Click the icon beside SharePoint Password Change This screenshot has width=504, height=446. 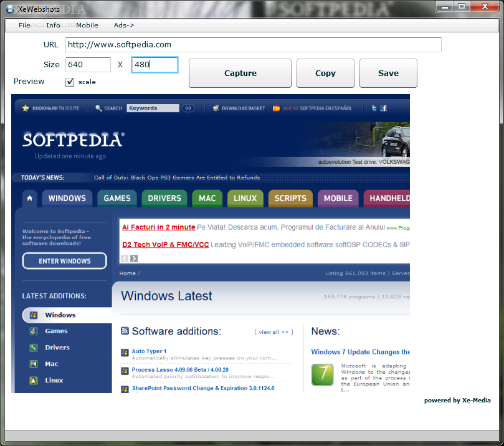pyautogui.click(x=125, y=389)
